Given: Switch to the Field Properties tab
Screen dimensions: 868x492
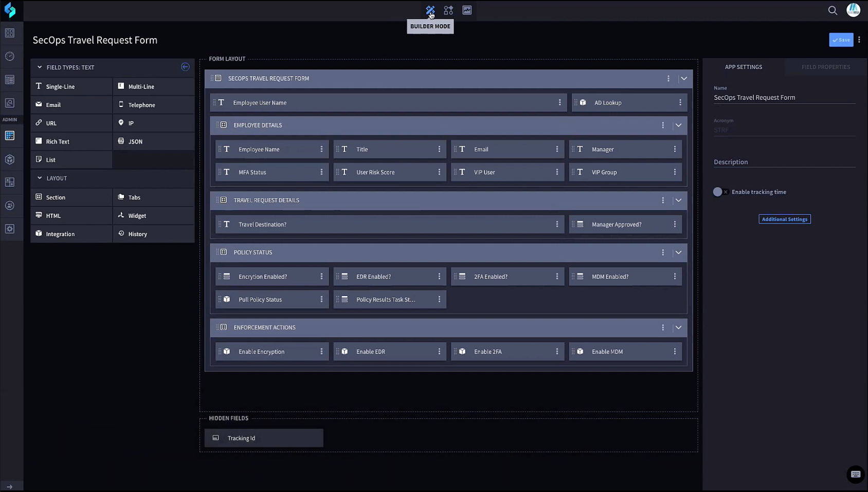Looking at the screenshot, I should (825, 66).
